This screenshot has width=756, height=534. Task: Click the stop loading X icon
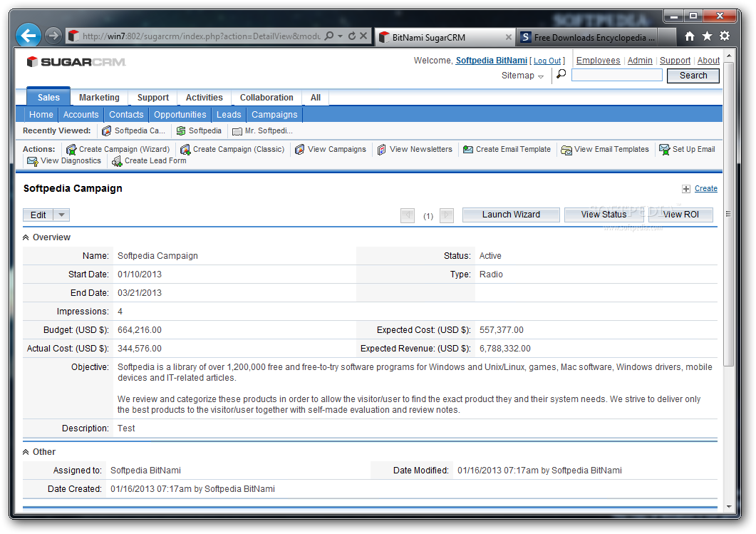click(x=363, y=36)
